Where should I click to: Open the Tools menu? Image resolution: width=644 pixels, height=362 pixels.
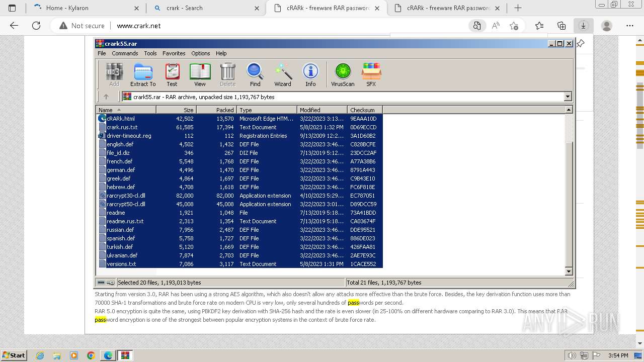click(x=150, y=53)
